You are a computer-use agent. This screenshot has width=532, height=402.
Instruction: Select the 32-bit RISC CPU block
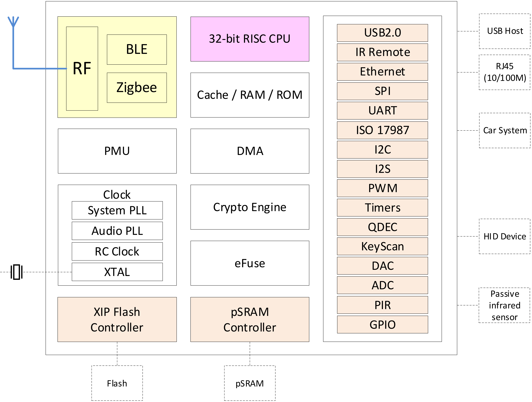(x=250, y=39)
